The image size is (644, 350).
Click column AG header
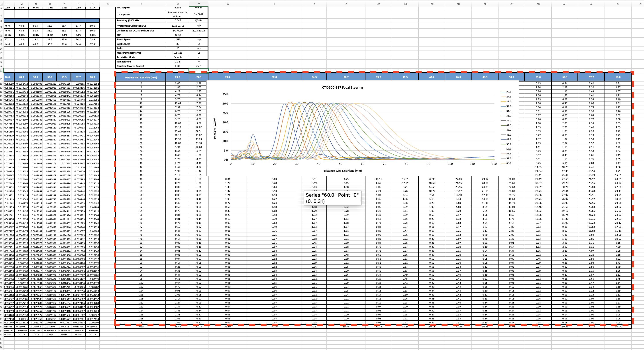pyautogui.click(x=538, y=4)
